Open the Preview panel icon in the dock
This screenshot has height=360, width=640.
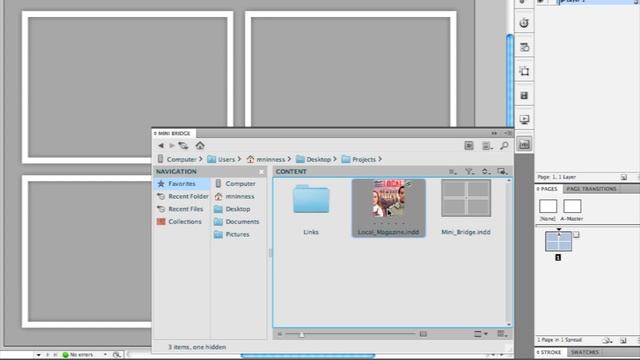coord(524,120)
